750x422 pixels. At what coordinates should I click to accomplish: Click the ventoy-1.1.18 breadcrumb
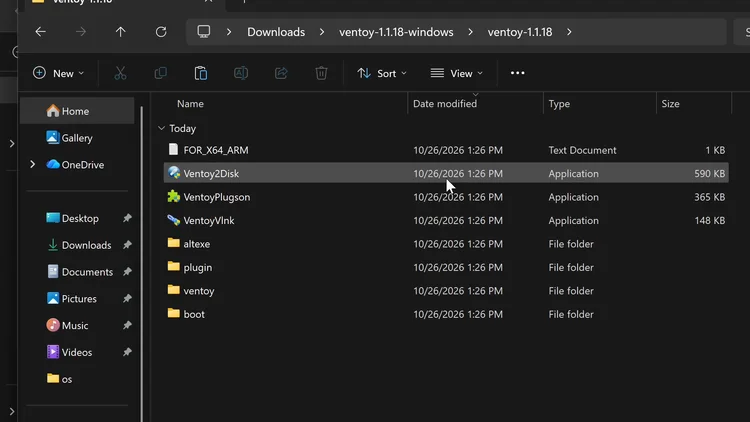520,32
